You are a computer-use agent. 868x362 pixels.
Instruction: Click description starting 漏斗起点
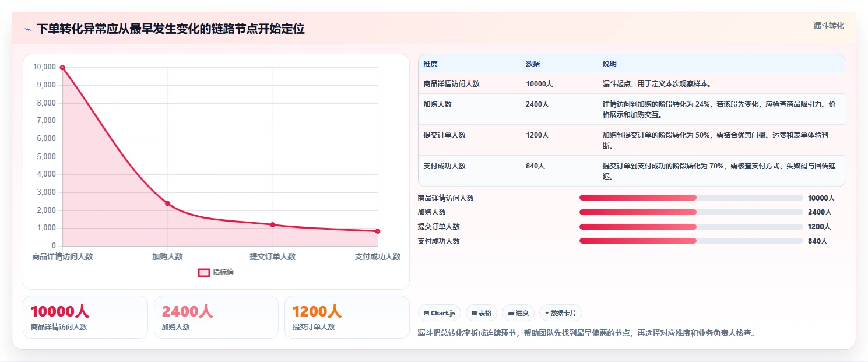point(657,84)
